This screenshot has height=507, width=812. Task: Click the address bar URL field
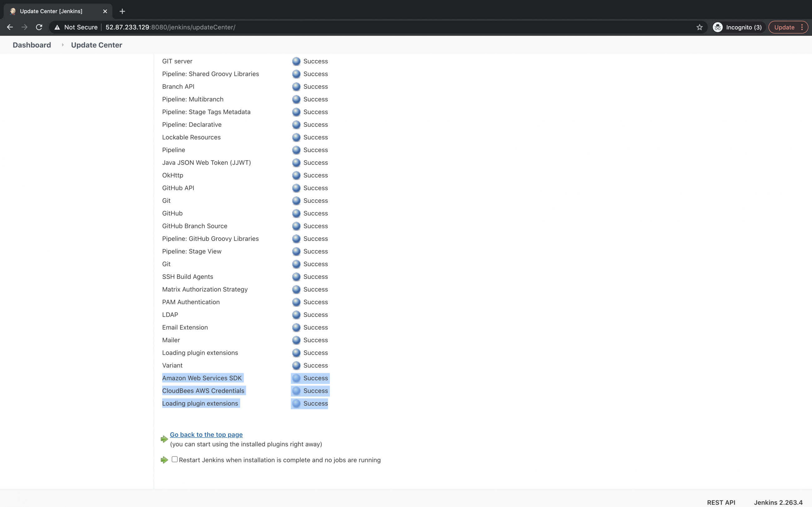[201, 27]
